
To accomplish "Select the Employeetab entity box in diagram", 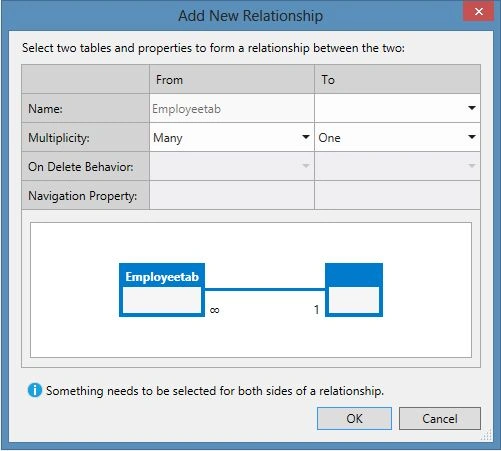I will (162, 290).
